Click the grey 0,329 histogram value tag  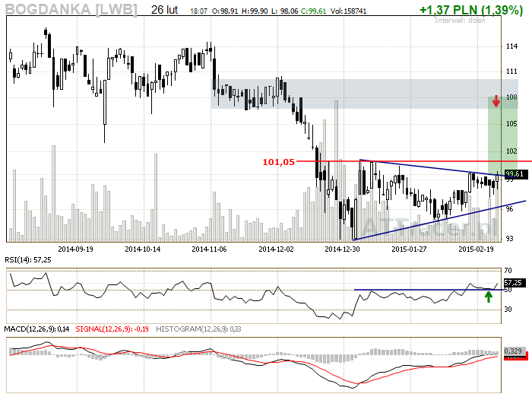pos(515,351)
